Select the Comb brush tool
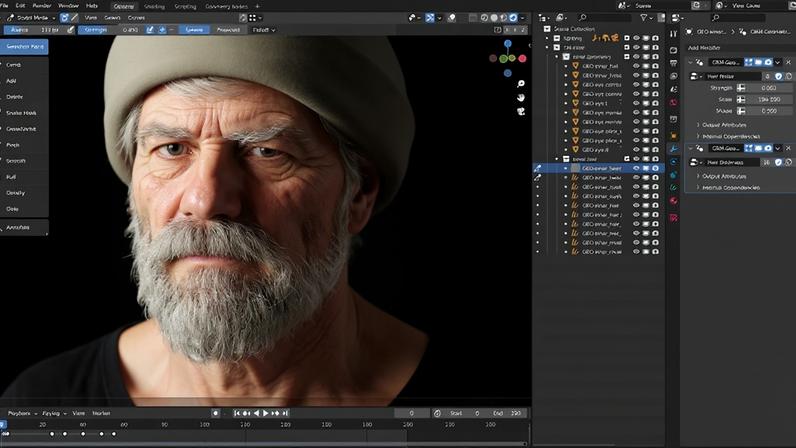 click(x=24, y=65)
